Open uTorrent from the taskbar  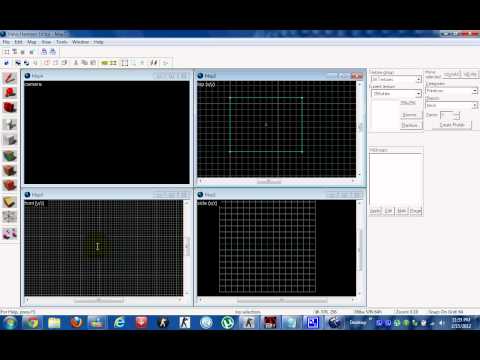(227, 323)
